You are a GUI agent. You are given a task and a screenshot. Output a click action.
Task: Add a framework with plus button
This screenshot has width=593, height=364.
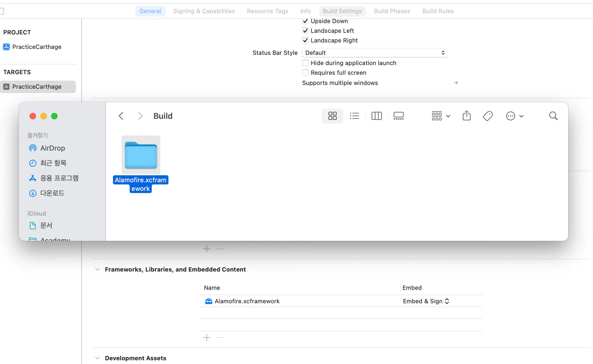tap(207, 338)
